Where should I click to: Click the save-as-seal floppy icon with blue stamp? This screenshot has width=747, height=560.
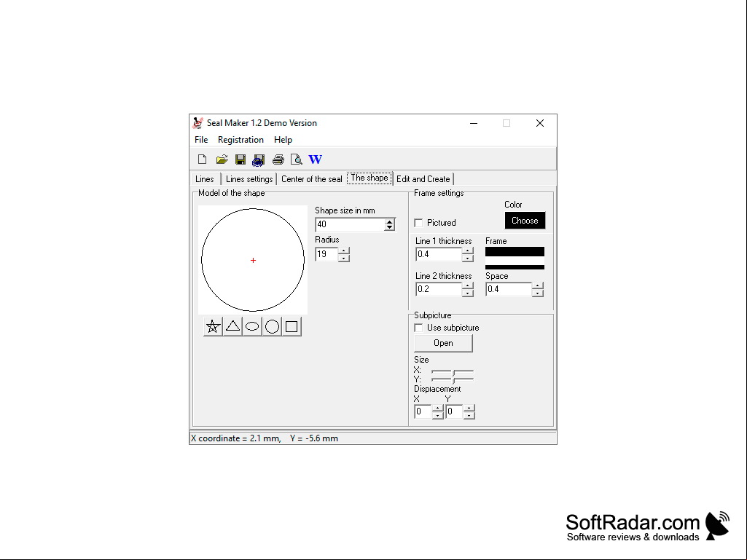[x=259, y=160]
